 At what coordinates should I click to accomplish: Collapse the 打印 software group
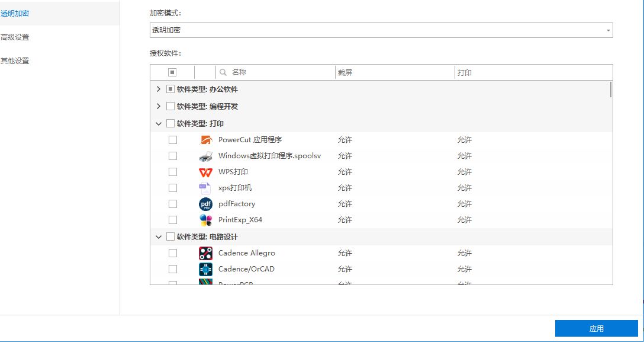(159, 123)
